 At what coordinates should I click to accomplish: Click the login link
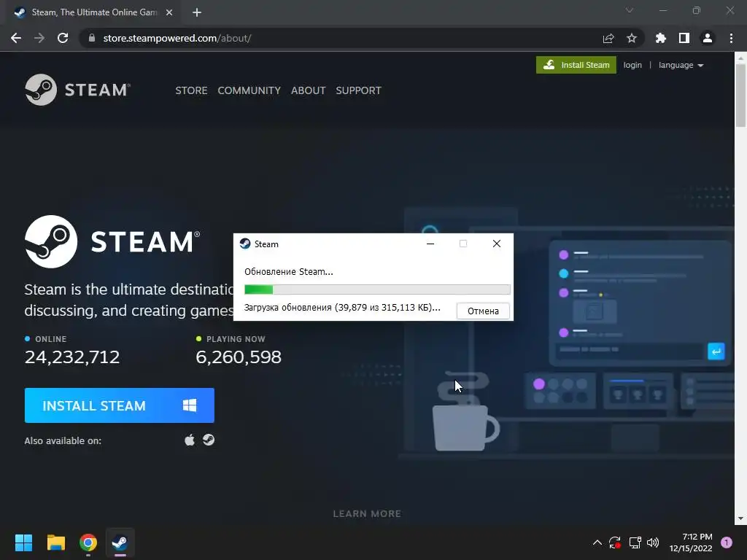tap(632, 65)
